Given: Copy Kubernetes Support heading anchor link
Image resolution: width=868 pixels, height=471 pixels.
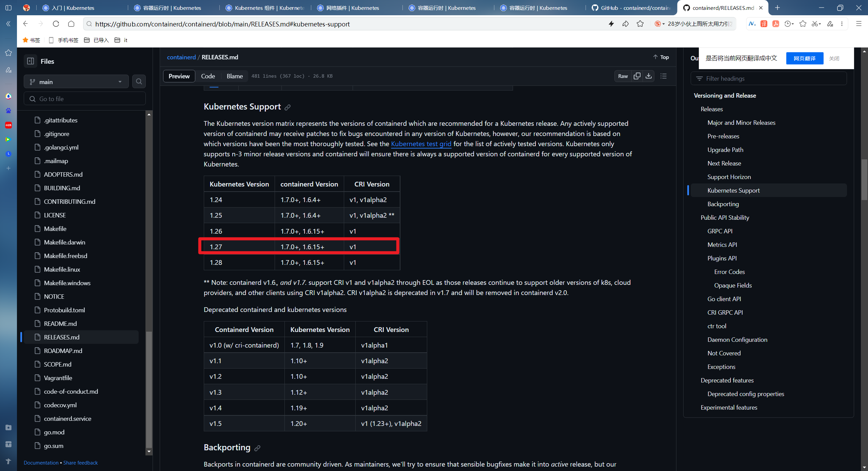Looking at the screenshot, I should pyautogui.click(x=288, y=107).
